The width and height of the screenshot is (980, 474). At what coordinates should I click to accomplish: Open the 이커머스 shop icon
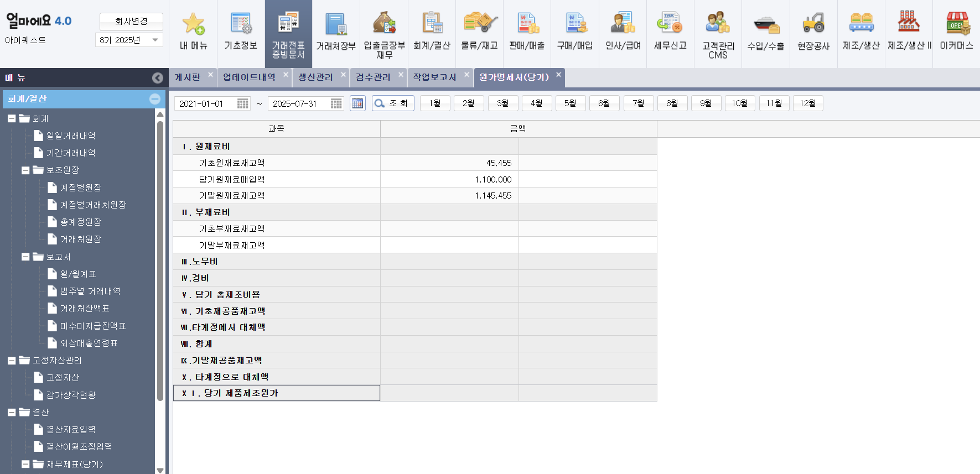coord(957,23)
